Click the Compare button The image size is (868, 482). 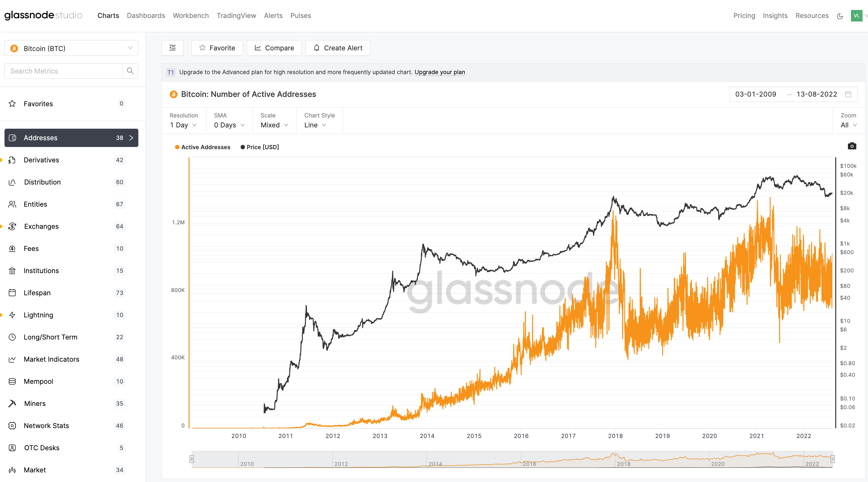[274, 48]
